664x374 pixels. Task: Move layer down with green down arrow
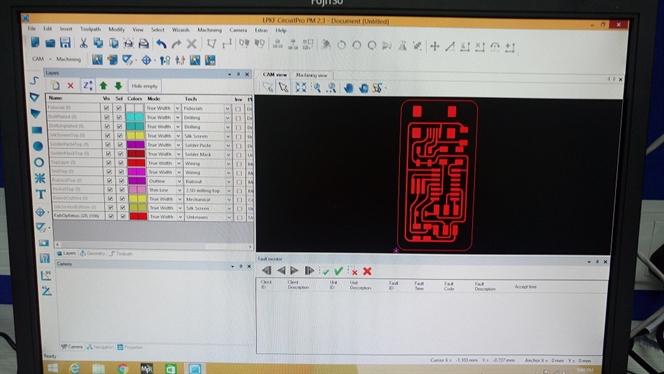[118, 86]
